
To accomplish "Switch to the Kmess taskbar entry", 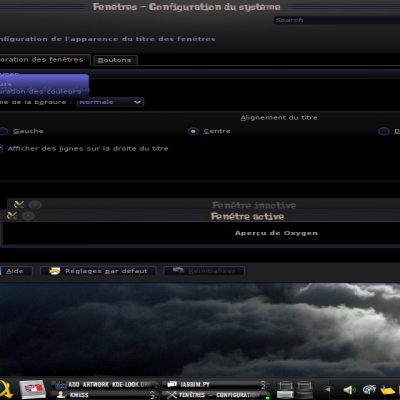I will click(x=106, y=395).
